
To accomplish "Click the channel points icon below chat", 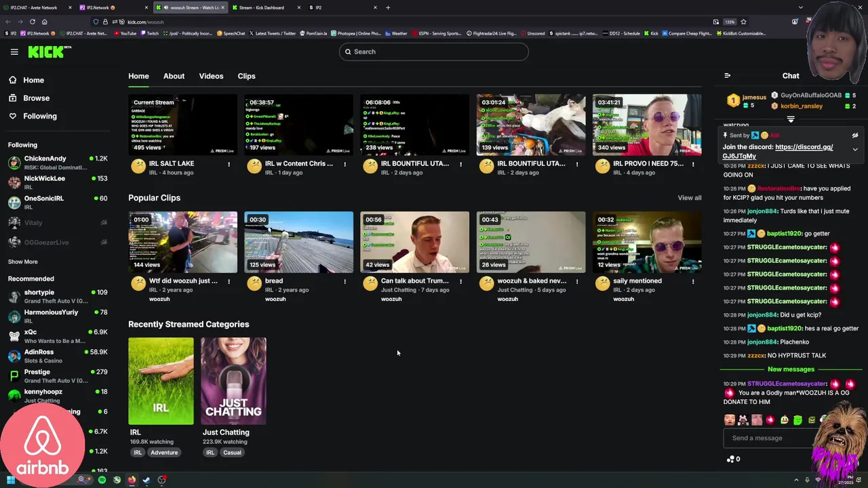I will click(x=730, y=459).
